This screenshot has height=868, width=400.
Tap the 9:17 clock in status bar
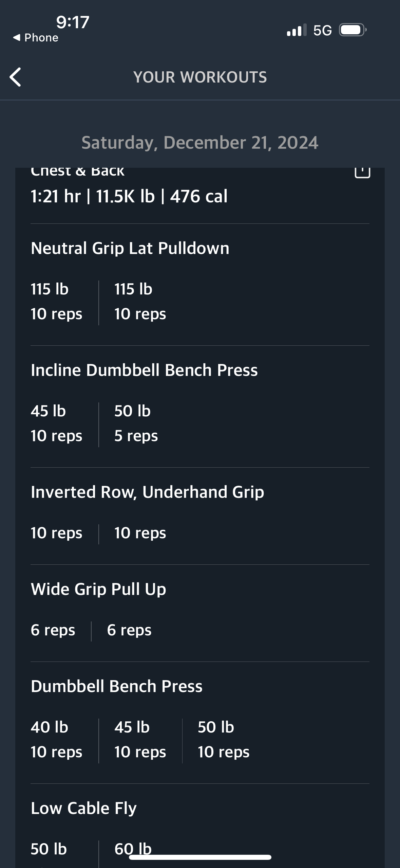pos(73,22)
